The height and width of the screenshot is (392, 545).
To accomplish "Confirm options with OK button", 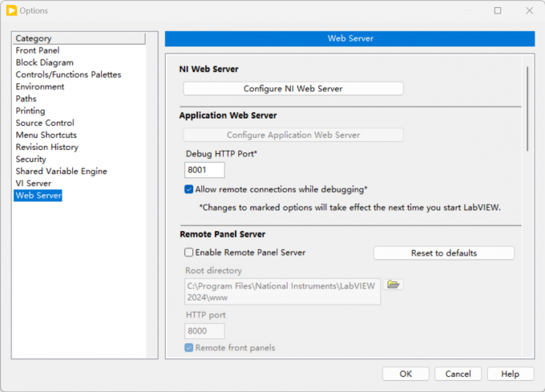I will coord(406,374).
